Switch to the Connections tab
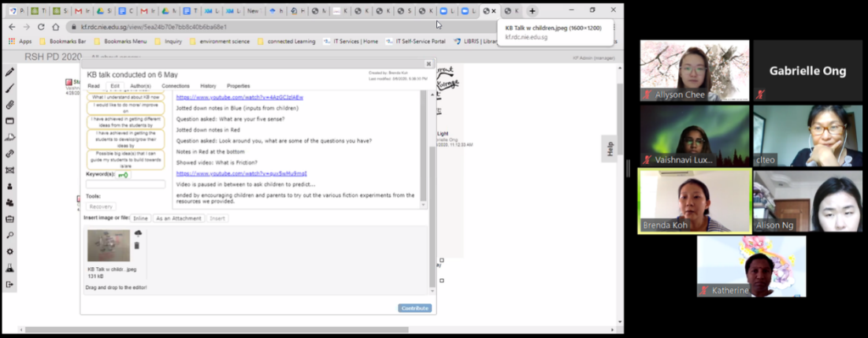The height and width of the screenshot is (338, 868). tap(176, 86)
